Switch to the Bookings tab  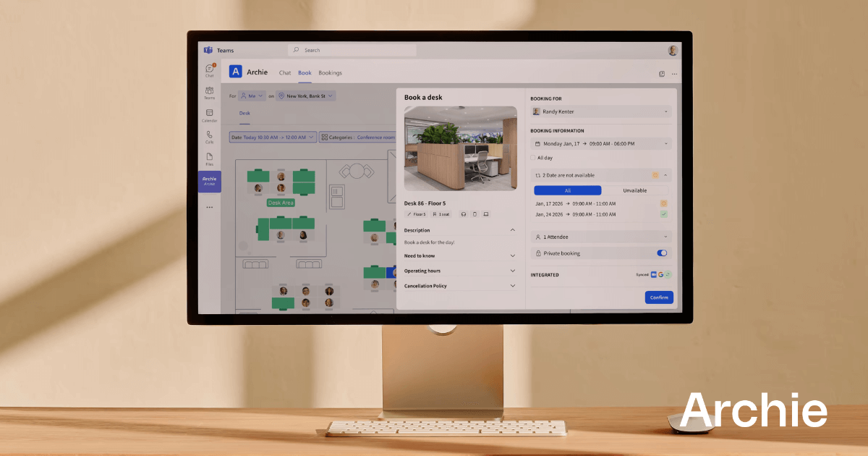pyautogui.click(x=330, y=72)
